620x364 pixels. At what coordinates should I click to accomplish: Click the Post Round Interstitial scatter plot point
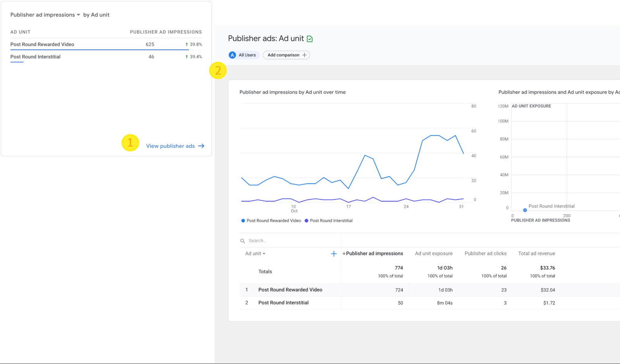[525, 210]
